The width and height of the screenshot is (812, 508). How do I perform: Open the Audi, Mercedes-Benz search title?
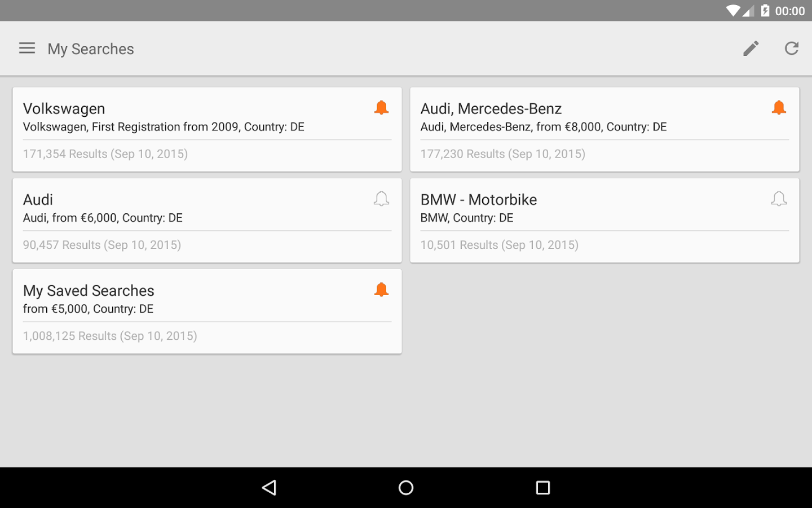click(x=491, y=108)
